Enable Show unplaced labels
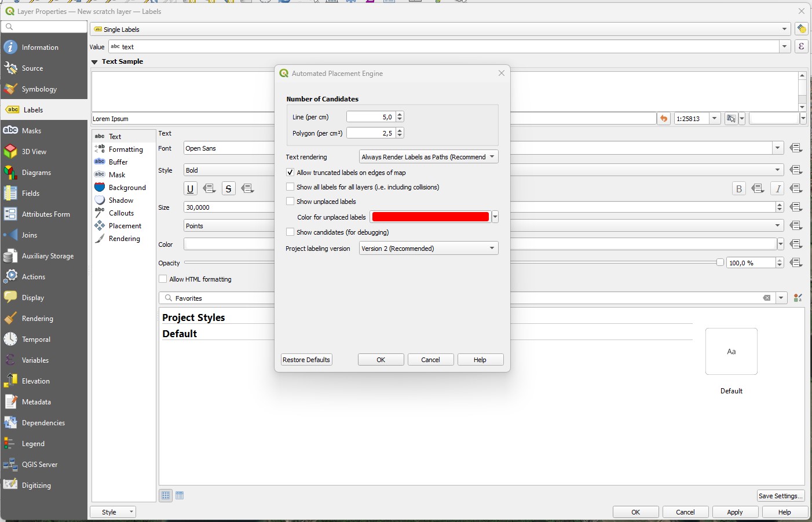Viewport: 812px width, 522px height. pyautogui.click(x=290, y=201)
